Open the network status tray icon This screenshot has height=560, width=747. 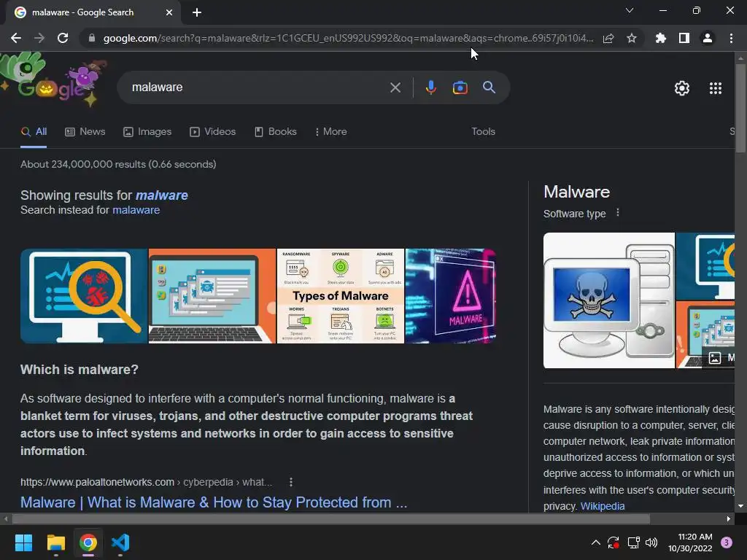coord(633,542)
